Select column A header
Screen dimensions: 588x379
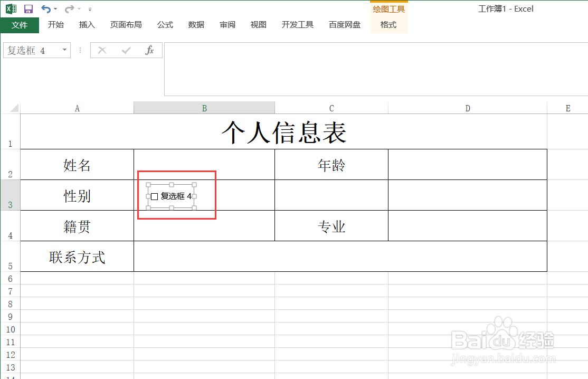pos(77,108)
